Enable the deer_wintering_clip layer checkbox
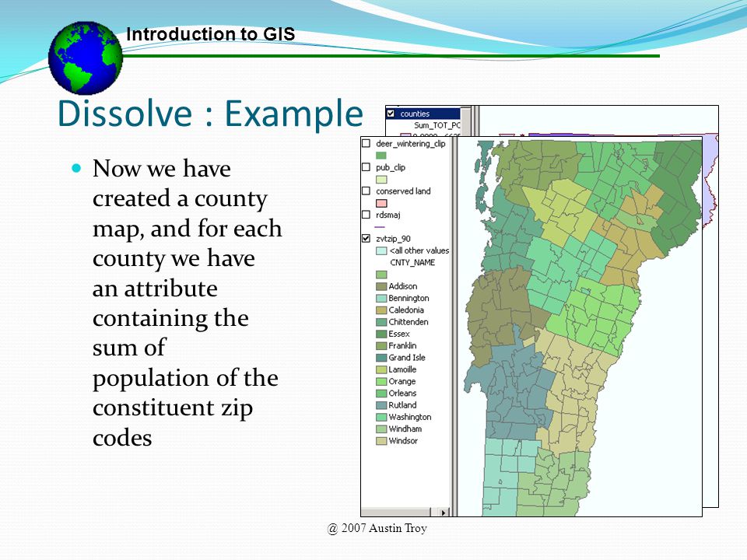Viewport: 747px width, 560px height. (x=366, y=143)
